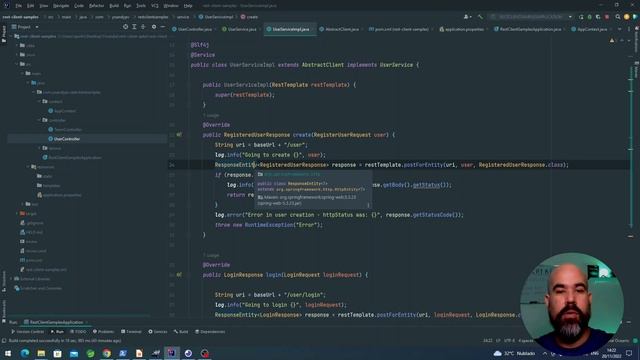Open the Windows Start menu
Viewport: 640px width, 360px height.
point(8,353)
